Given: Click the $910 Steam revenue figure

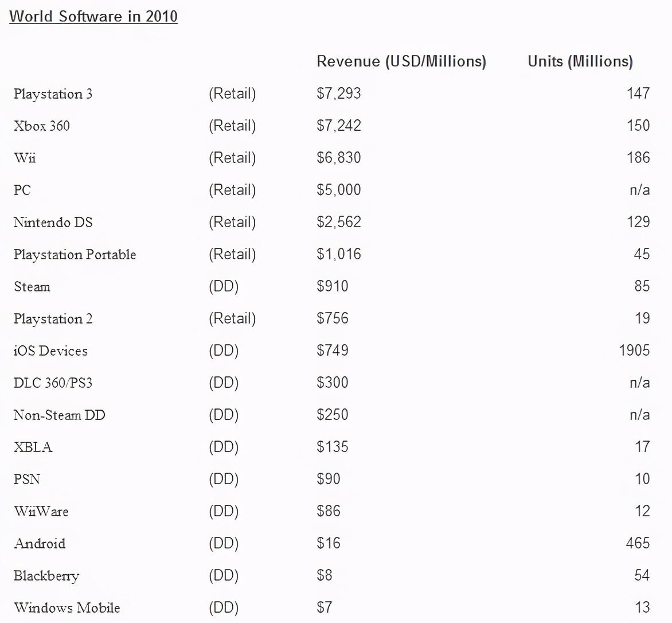Looking at the screenshot, I should pos(332,286).
